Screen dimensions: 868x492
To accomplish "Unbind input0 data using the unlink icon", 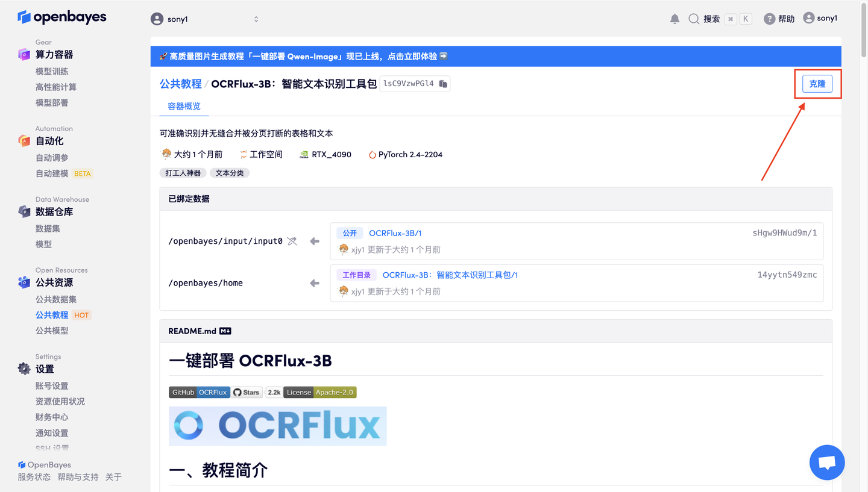I will (292, 240).
